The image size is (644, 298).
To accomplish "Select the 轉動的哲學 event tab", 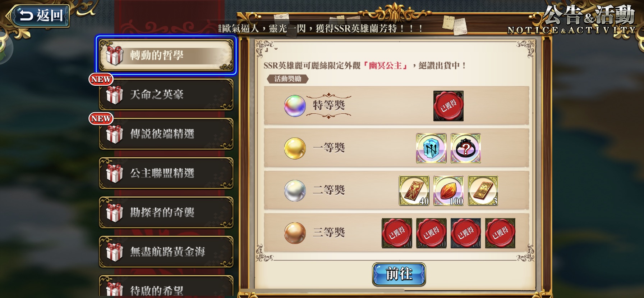I will click(166, 55).
